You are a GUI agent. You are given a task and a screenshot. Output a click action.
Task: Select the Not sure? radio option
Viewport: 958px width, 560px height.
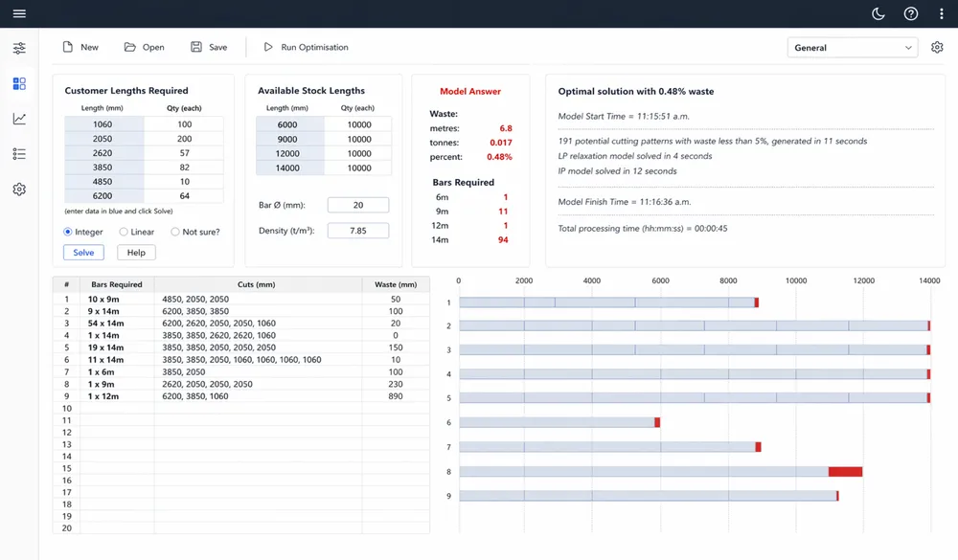tap(175, 232)
